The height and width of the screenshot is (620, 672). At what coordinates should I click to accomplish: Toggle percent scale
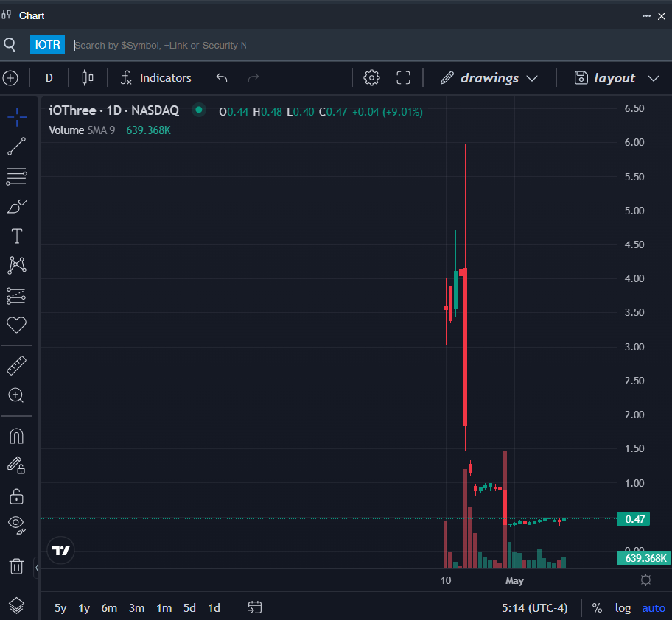(597, 608)
